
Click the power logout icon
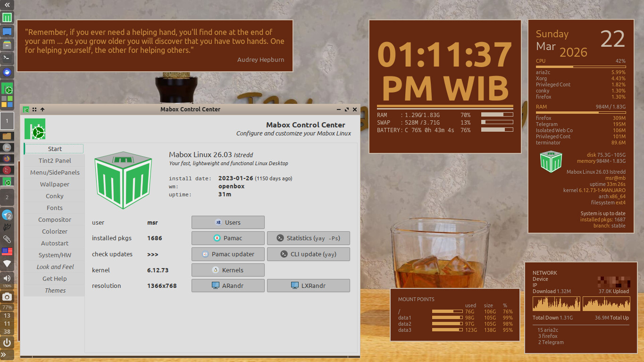click(x=7, y=343)
